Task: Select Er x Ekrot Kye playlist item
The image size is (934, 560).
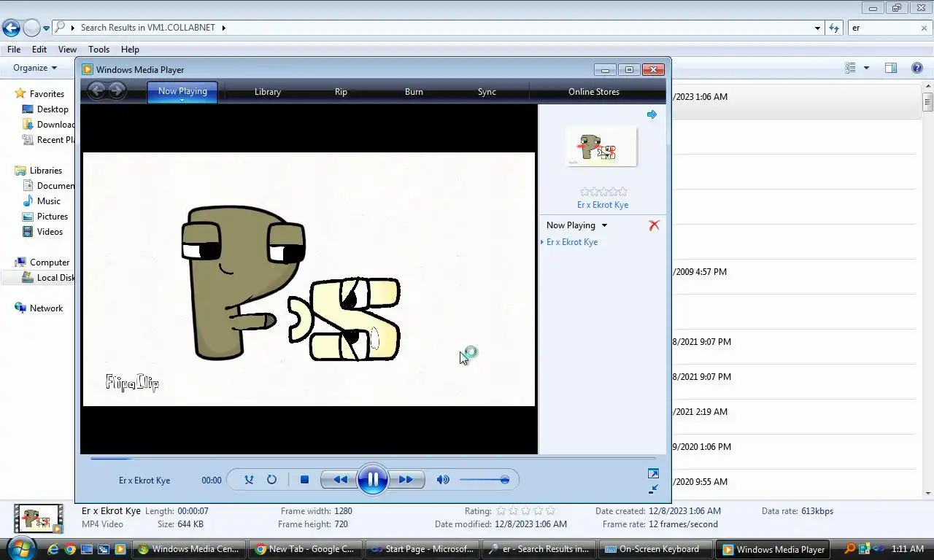Action: (x=572, y=242)
